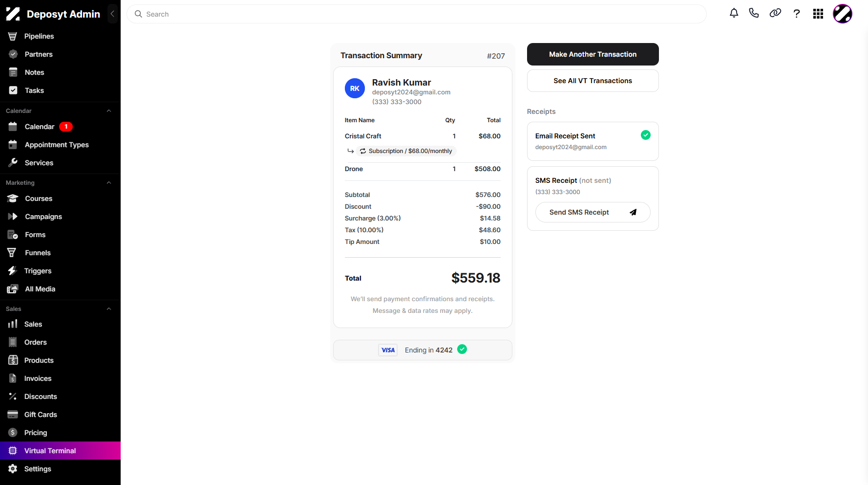Open Campaigns in Marketing
Viewport: 868px width, 485px height.
(60, 217)
